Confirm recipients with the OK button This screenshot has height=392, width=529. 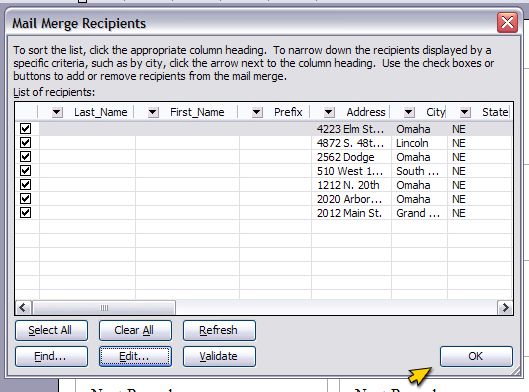[x=476, y=356]
